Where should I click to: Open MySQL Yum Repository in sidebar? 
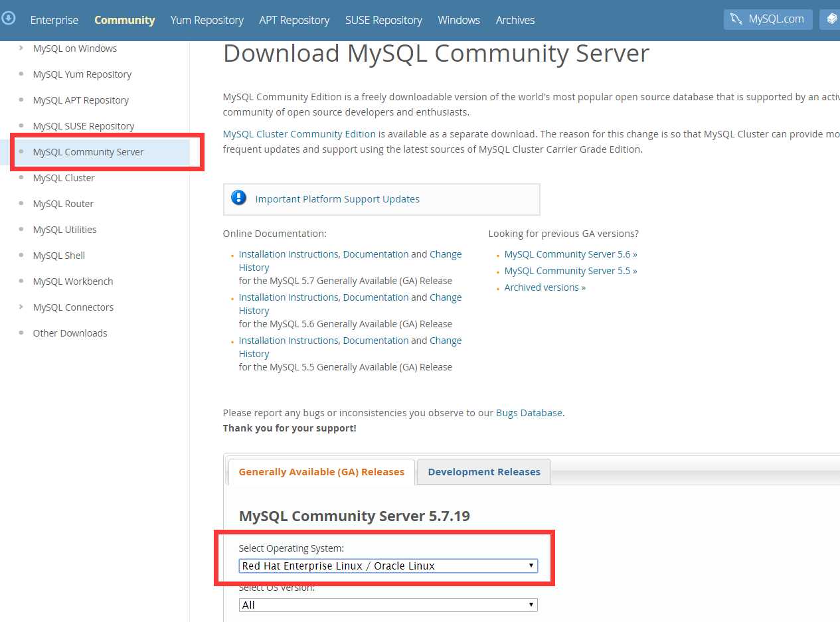click(82, 74)
